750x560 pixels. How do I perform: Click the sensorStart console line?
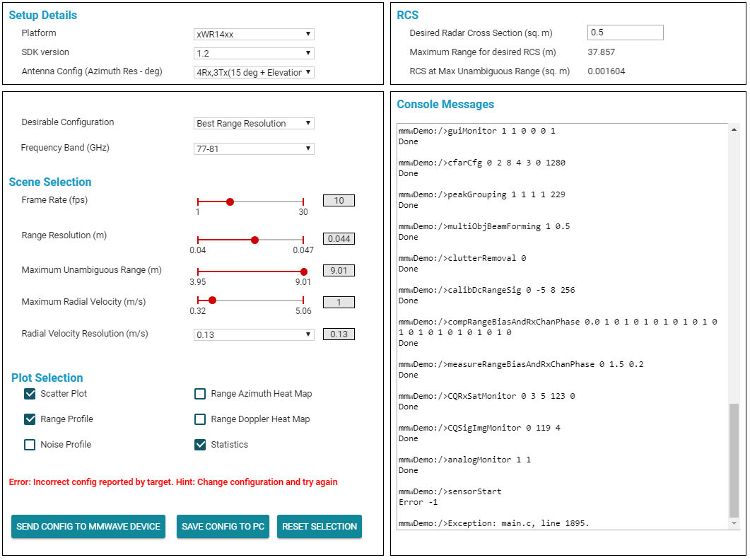(x=450, y=491)
